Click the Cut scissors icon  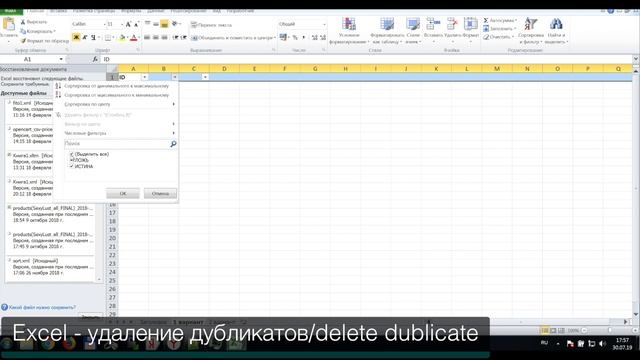click(23, 22)
